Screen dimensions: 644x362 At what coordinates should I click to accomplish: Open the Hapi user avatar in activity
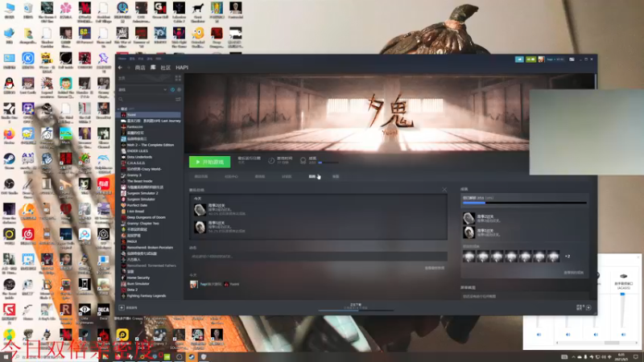tap(193, 284)
